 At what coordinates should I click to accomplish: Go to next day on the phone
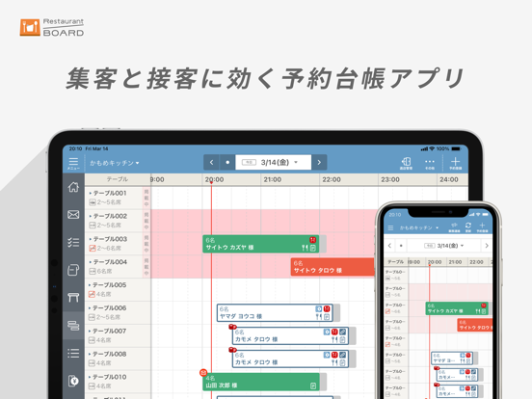point(487,246)
